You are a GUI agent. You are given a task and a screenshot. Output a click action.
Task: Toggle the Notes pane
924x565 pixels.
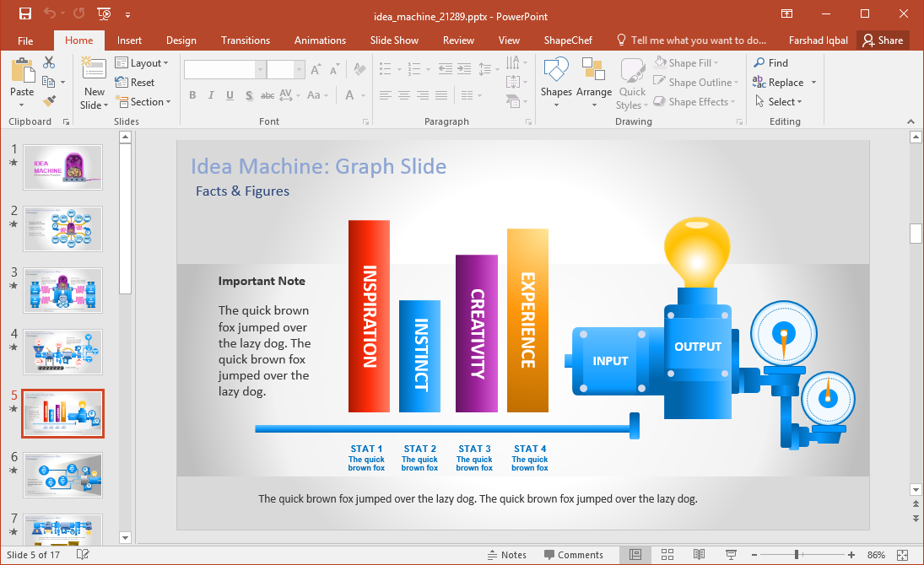pos(506,555)
